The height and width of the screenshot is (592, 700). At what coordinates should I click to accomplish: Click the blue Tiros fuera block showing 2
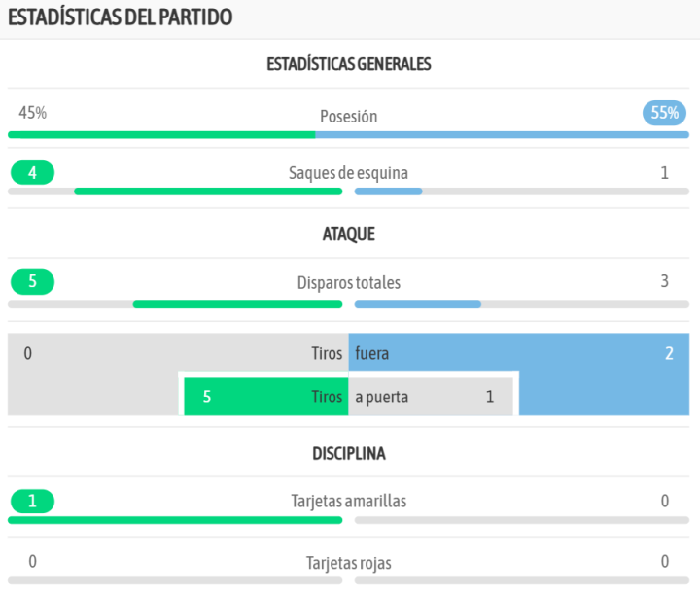coord(603,354)
